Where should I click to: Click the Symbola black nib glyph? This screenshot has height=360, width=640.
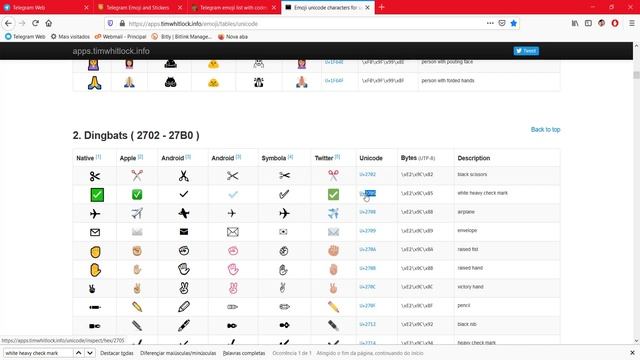(x=284, y=325)
